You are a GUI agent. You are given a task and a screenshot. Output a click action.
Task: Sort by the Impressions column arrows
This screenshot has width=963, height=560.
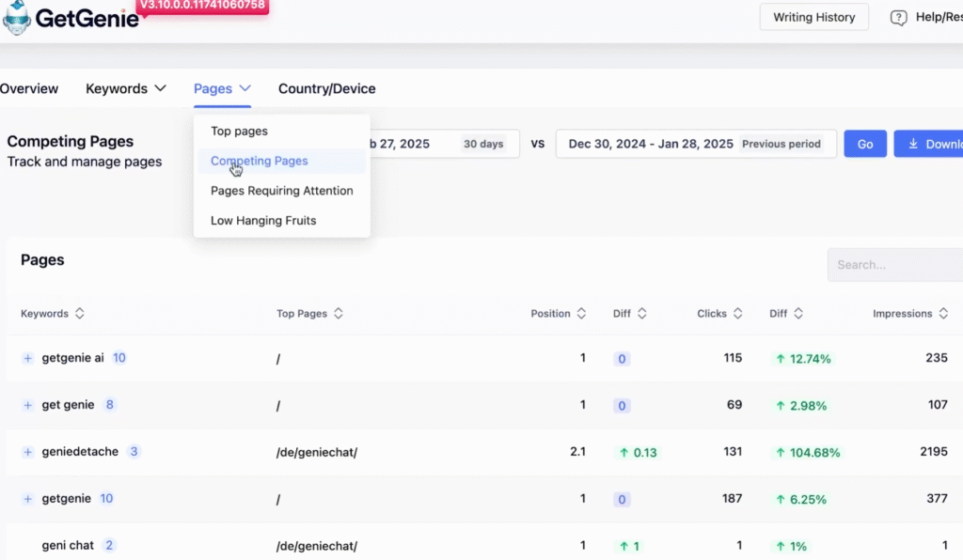(x=943, y=314)
